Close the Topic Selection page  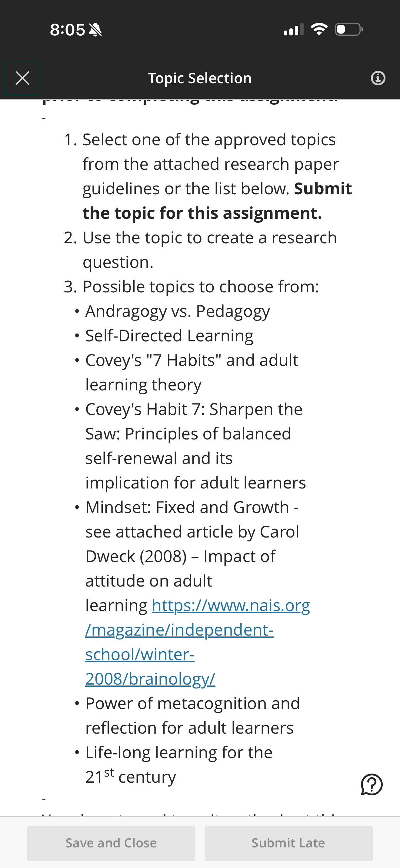click(x=22, y=78)
